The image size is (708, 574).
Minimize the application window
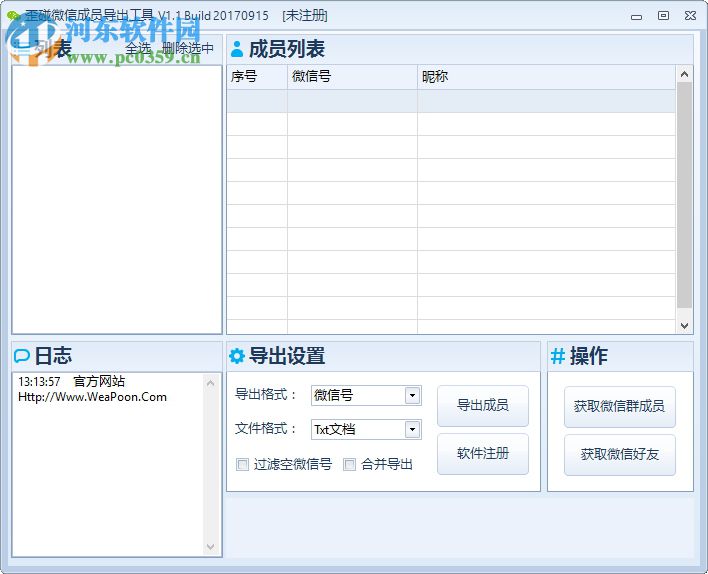click(637, 16)
